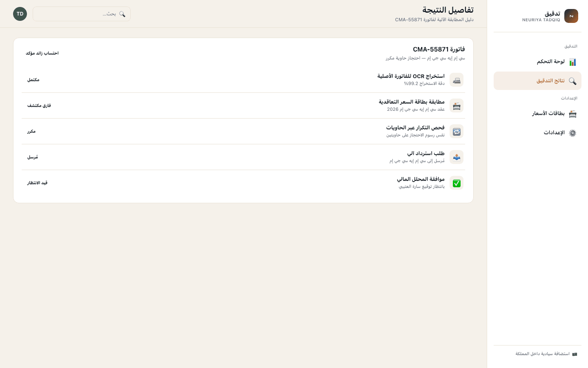Open the TD user avatar
Viewport: 588px width, 368px height.
point(20,14)
